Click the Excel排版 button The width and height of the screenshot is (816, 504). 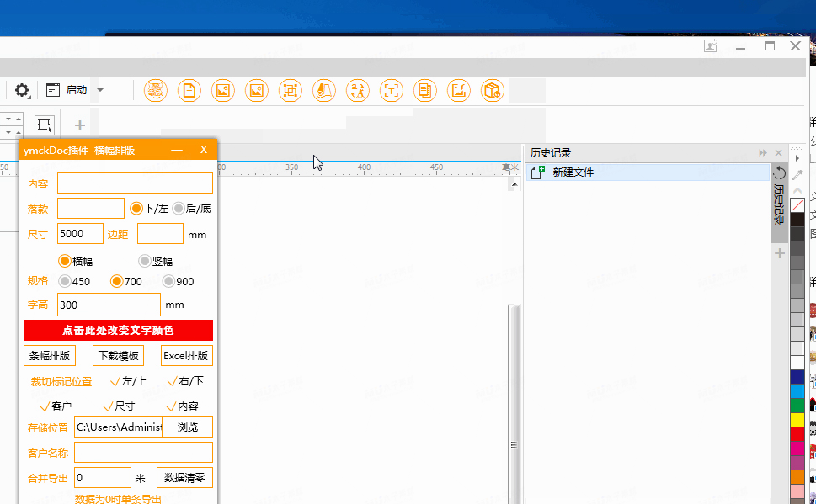pyautogui.click(x=186, y=356)
